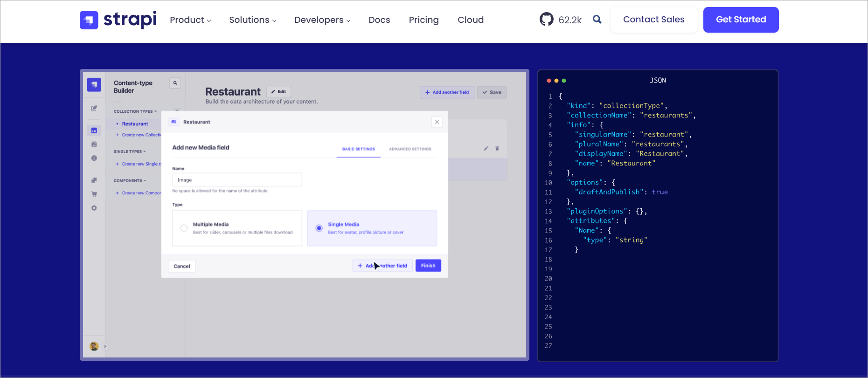Image resolution: width=868 pixels, height=378 pixels.
Task: Click the Name input field containing Image
Action: (x=237, y=180)
